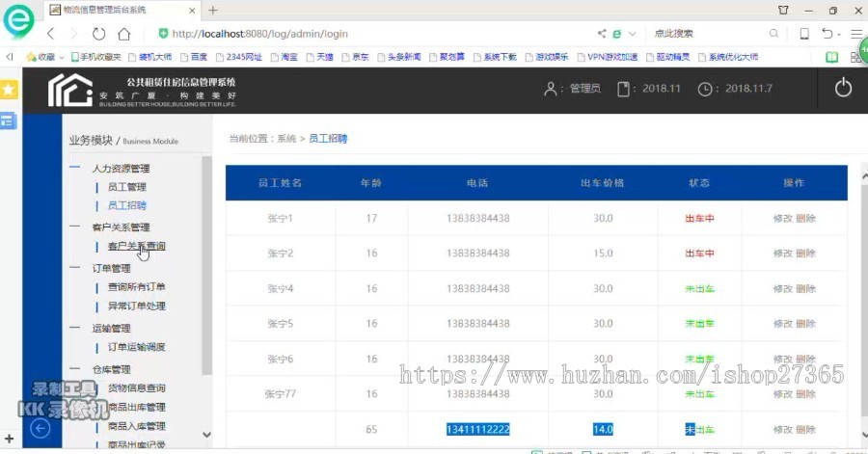Open 客户关系查询 menu link
This screenshot has height=454, width=868.
point(136,246)
